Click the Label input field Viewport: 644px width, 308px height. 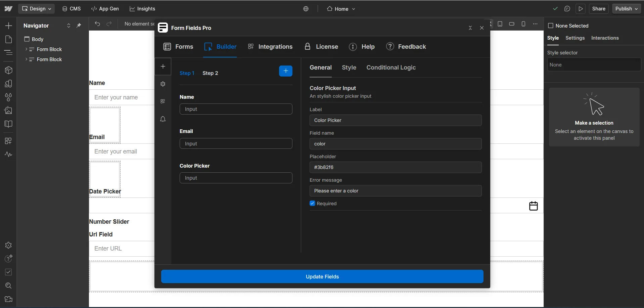tap(396, 120)
